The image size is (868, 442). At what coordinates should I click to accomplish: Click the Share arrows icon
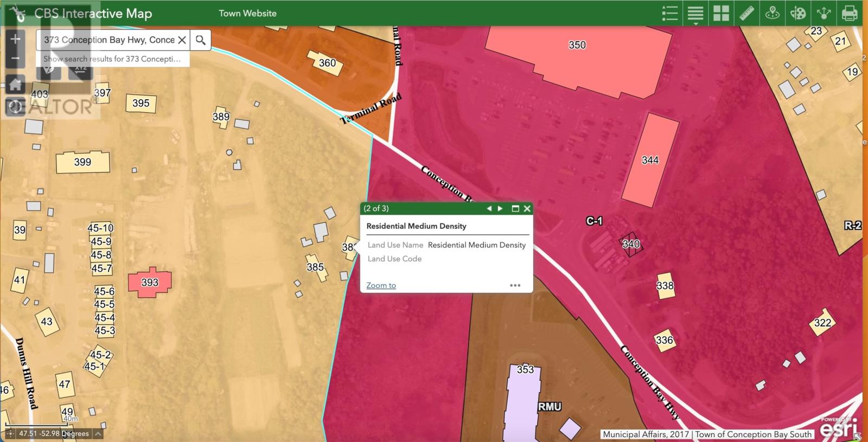pyautogui.click(x=824, y=13)
